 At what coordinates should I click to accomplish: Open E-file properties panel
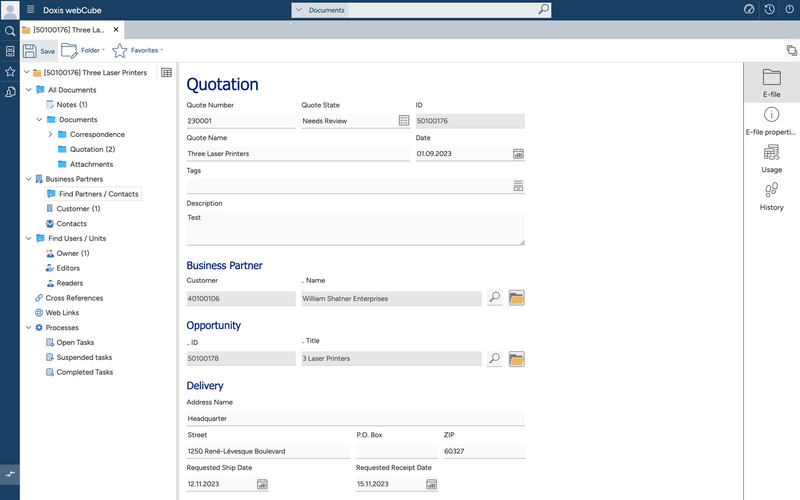771,120
